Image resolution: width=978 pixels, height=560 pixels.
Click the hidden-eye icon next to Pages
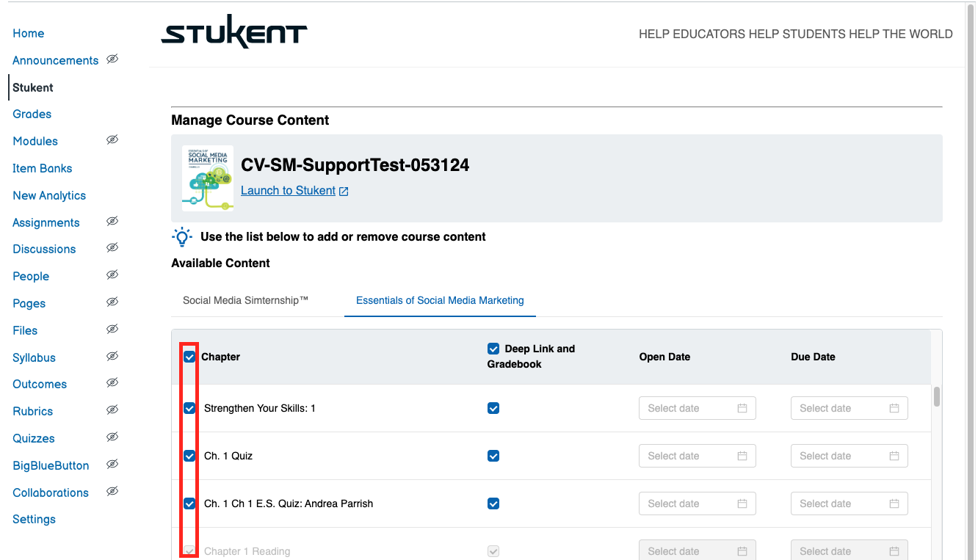tap(112, 302)
